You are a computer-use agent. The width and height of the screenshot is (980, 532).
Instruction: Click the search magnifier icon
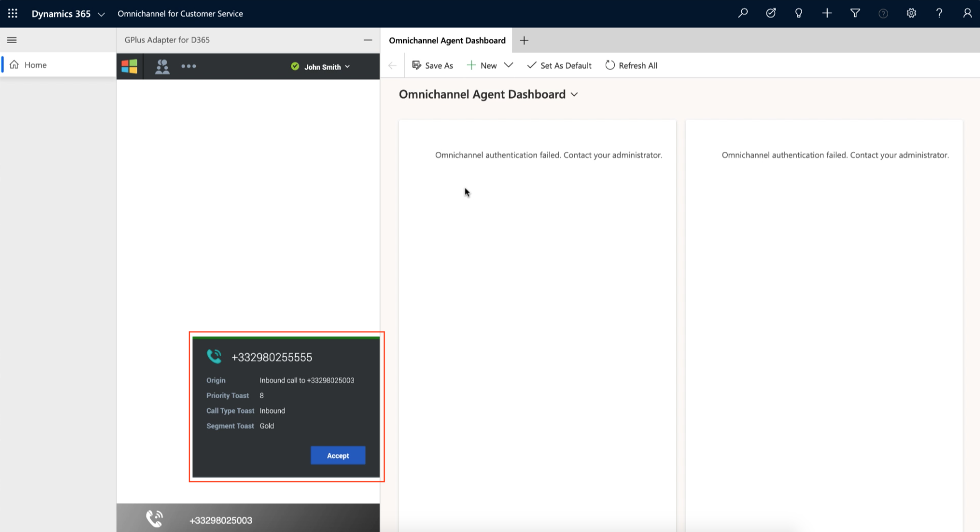(x=743, y=13)
